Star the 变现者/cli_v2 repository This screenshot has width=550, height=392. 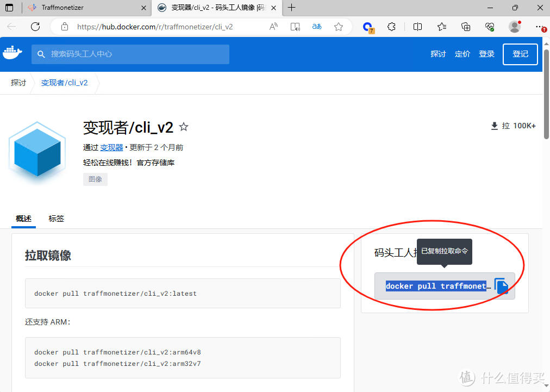[184, 127]
